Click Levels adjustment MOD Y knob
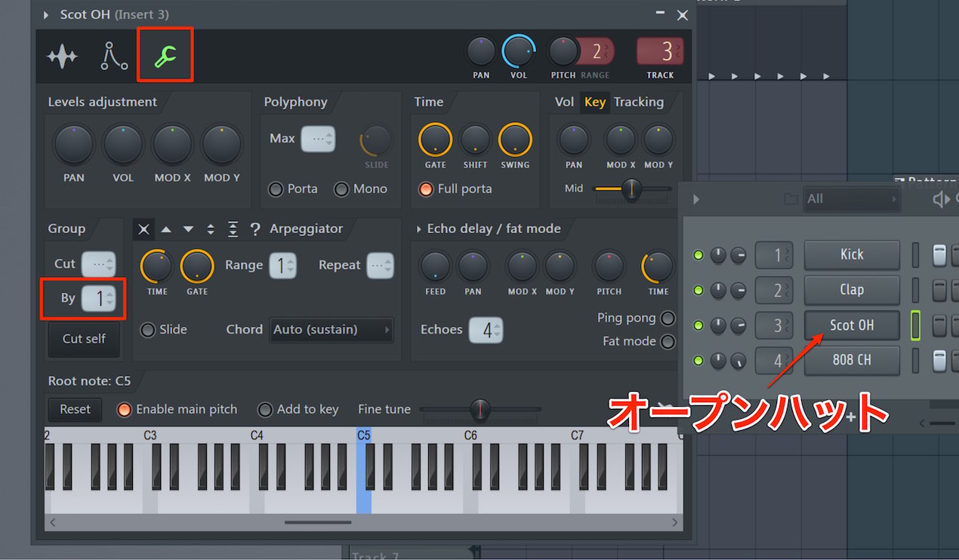Image resolution: width=959 pixels, height=560 pixels. [x=222, y=145]
